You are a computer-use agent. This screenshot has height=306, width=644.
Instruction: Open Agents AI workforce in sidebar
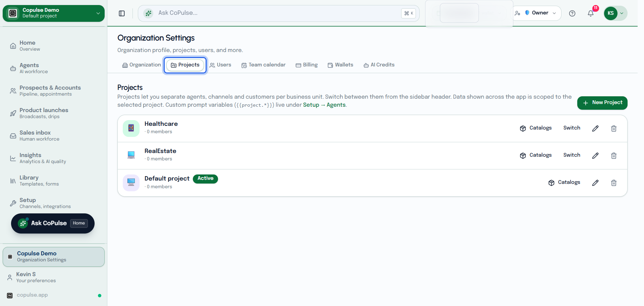click(54, 68)
